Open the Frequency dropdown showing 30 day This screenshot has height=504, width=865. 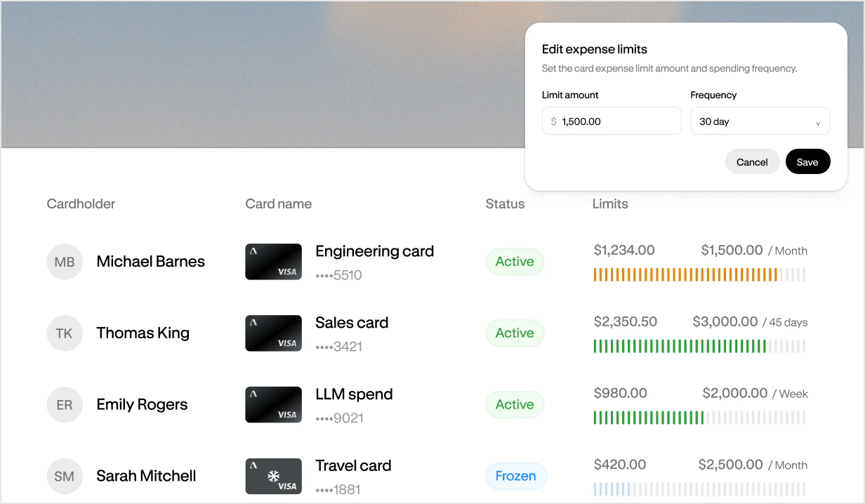(x=760, y=121)
